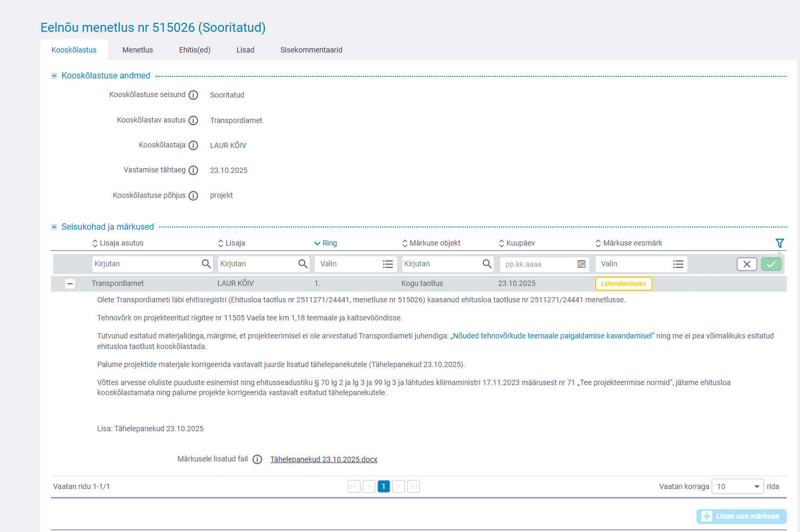The height and width of the screenshot is (532, 800).
Task: Switch to the Menetlus tab
Action: (137, 50)
